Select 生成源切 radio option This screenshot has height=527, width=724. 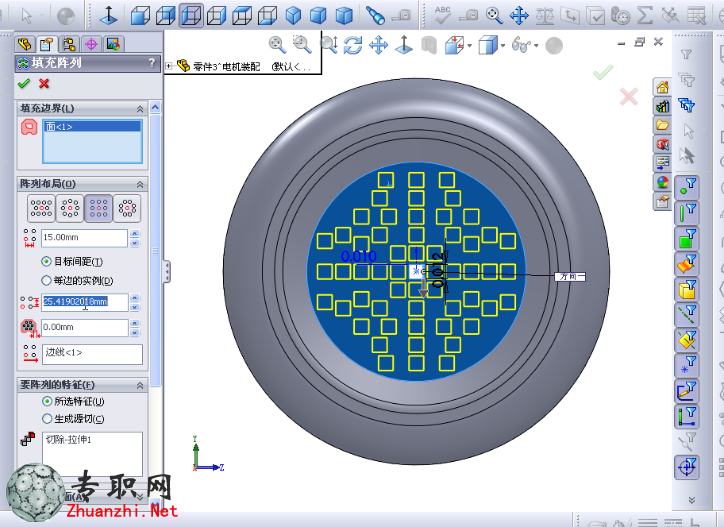[x=73, y=419]
